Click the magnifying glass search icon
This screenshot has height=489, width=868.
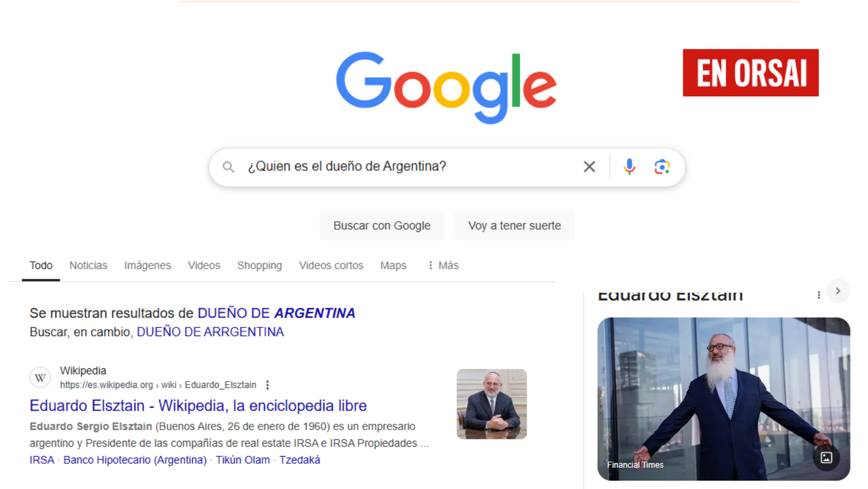coord(229,167)
